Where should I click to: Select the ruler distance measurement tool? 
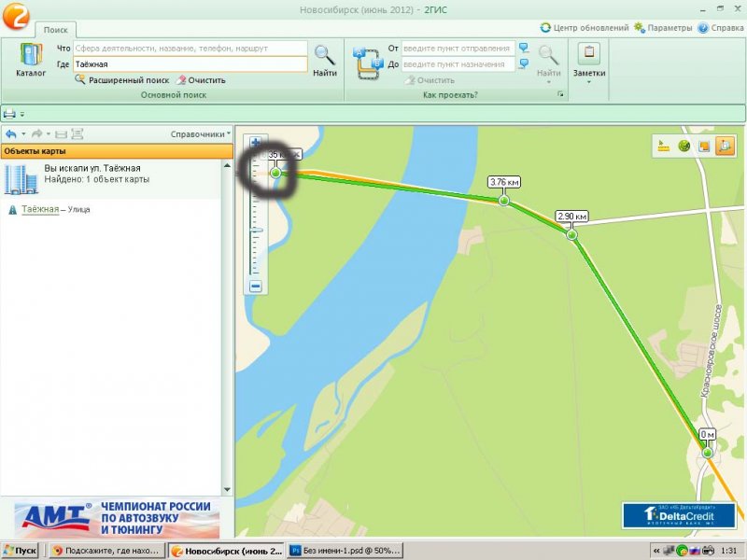pyautogui.click(x=664, y=146)
